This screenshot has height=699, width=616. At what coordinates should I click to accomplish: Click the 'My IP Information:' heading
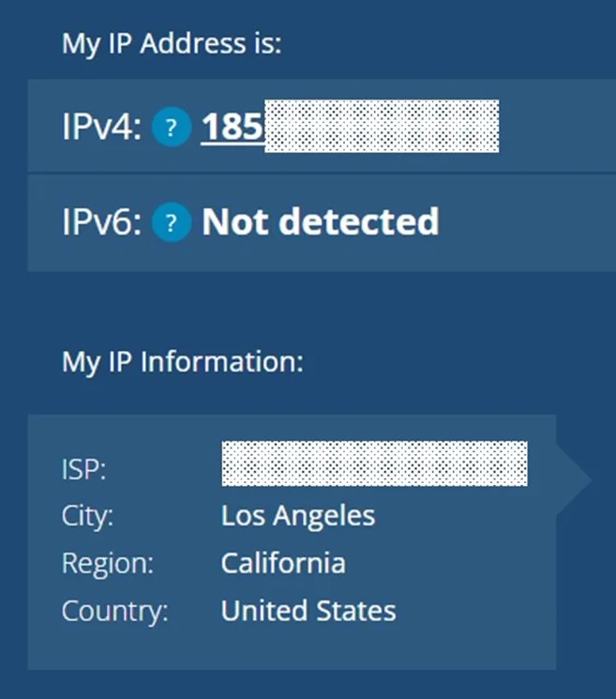(183, 362)
